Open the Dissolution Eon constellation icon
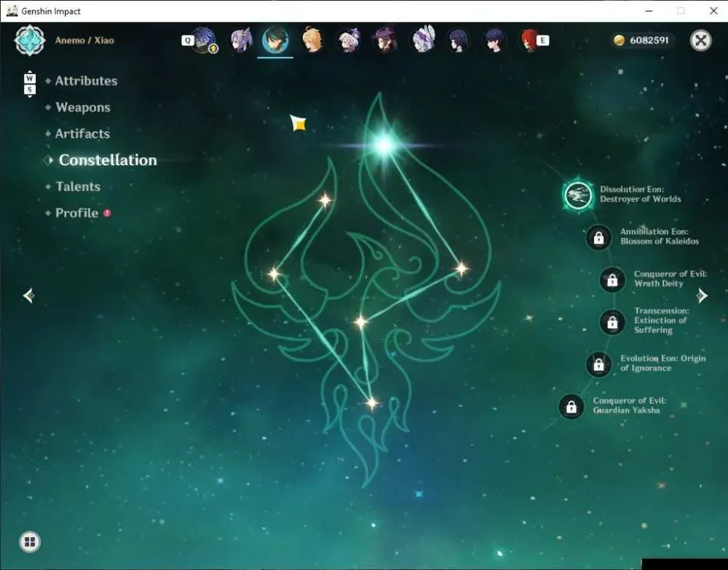The height and width of the screenshot is (570, 728). 578,195
